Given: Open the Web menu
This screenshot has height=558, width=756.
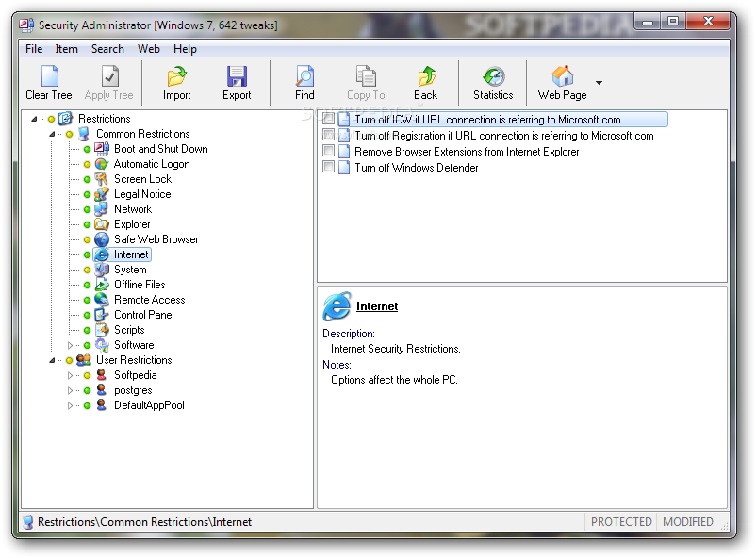Looking at the screenshot, I should [149, 49].
